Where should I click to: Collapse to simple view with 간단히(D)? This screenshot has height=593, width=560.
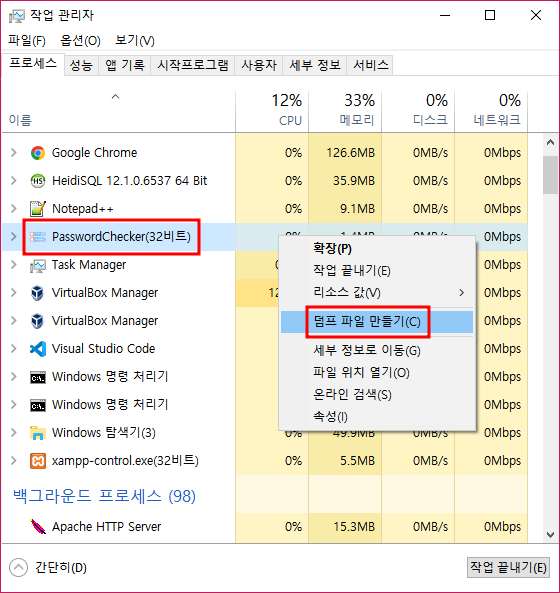[48, 568]
